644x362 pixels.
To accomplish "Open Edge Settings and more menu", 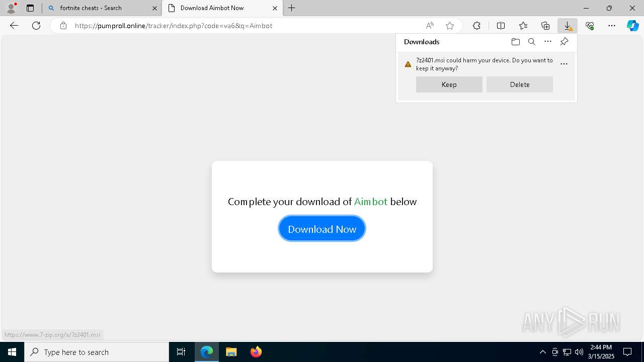I will tap(612, 26).
